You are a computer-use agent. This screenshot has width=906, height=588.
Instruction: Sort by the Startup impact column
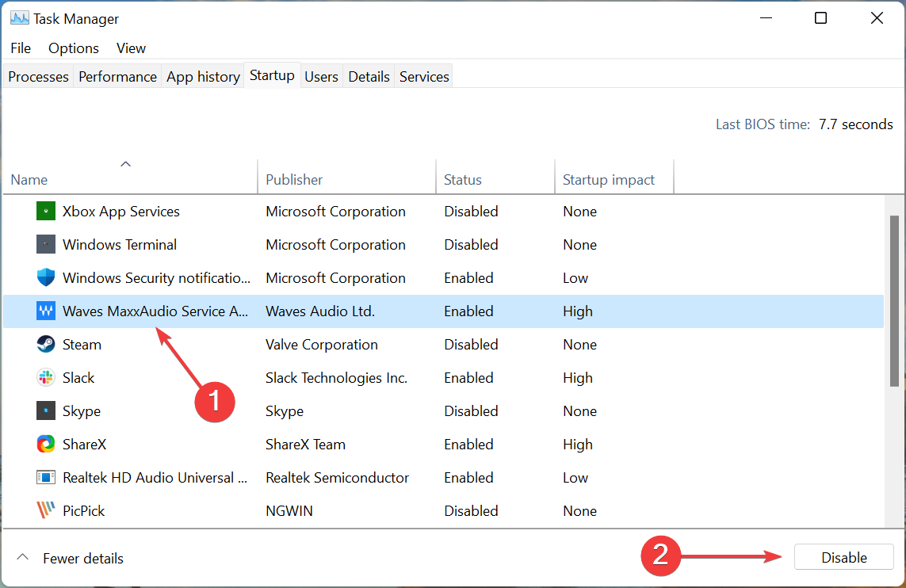608,179
